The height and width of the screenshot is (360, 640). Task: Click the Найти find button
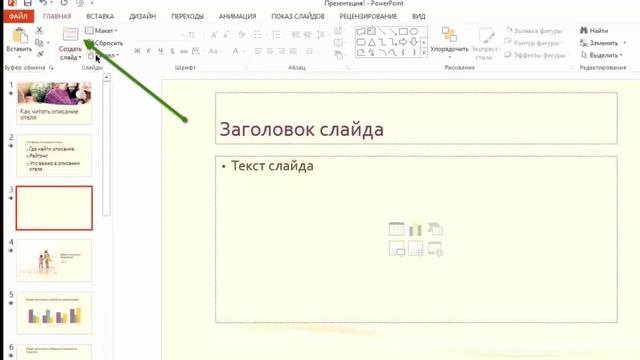click(594, 31)
